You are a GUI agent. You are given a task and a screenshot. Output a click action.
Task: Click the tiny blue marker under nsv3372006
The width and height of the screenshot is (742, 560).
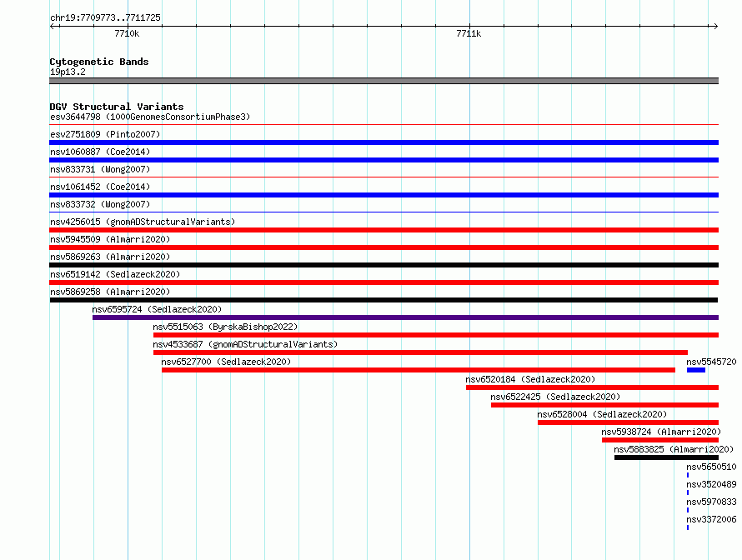pyautogui.click(x=688, y=527)
